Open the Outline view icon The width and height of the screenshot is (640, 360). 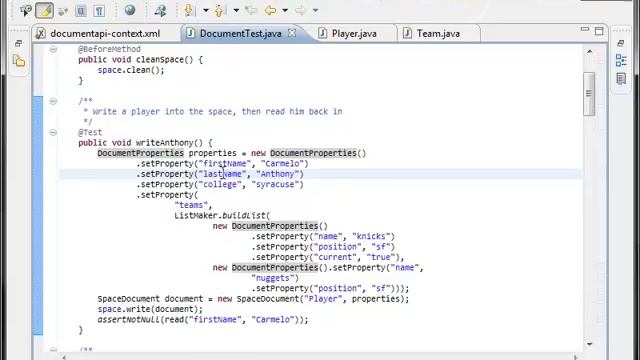(x=621, y=60)
